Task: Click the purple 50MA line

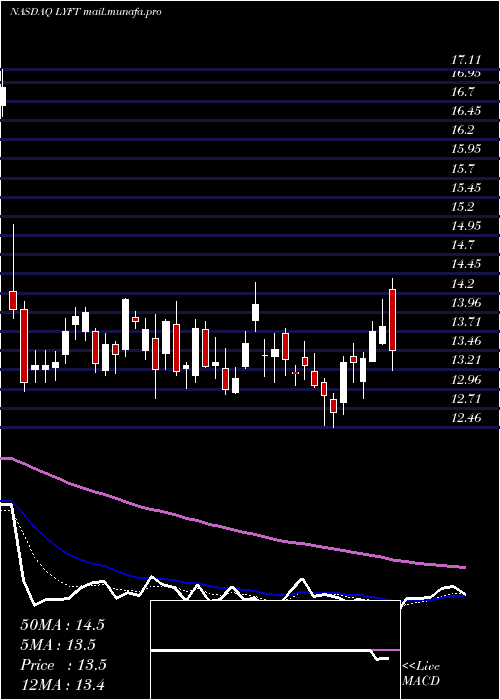Action: click(232, 529)
